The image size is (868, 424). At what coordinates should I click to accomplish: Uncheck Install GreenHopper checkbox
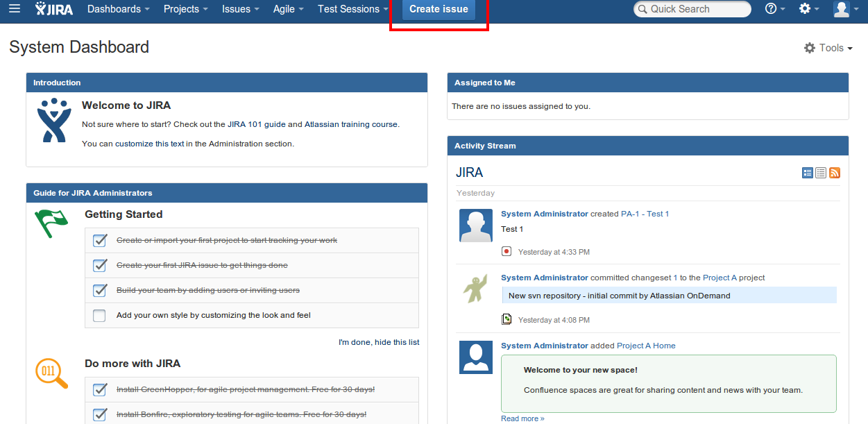click(100, 389)
